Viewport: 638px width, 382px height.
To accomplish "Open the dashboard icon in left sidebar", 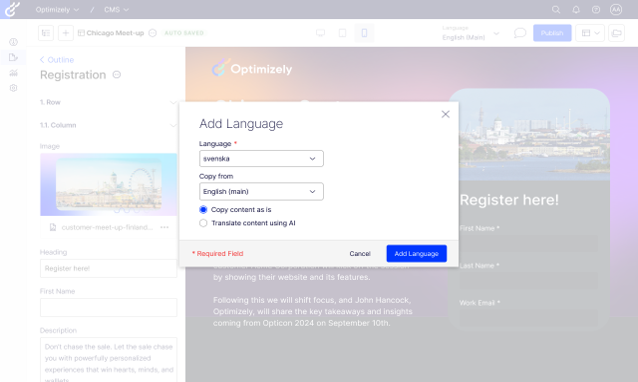I will coord(13,41).
